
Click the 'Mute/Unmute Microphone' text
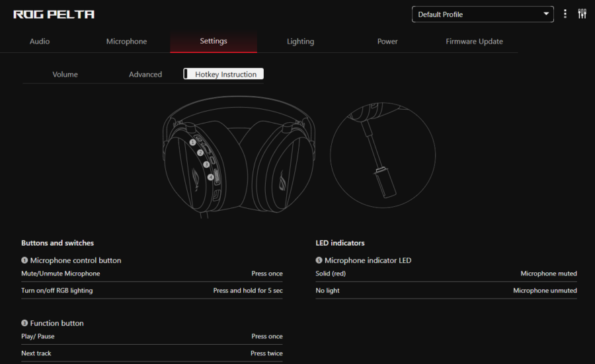click(x=61, y=273)
